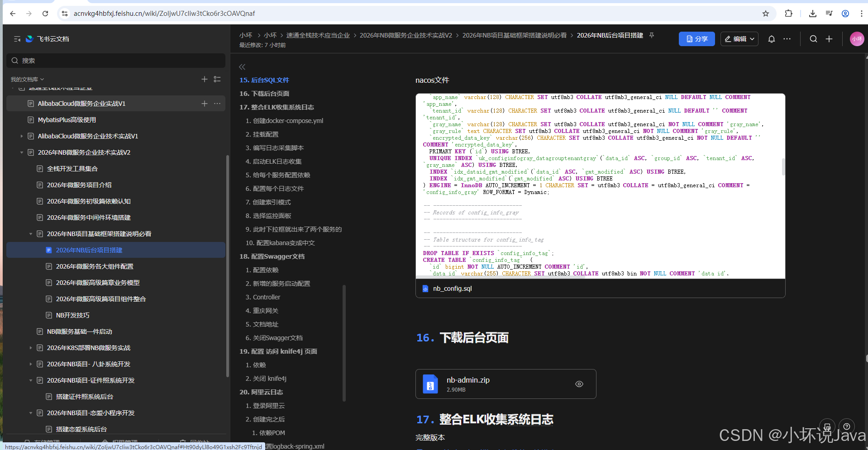Open the notifications bell icon
The height and width of the screenshot is (450, 868).
(771, 39)
